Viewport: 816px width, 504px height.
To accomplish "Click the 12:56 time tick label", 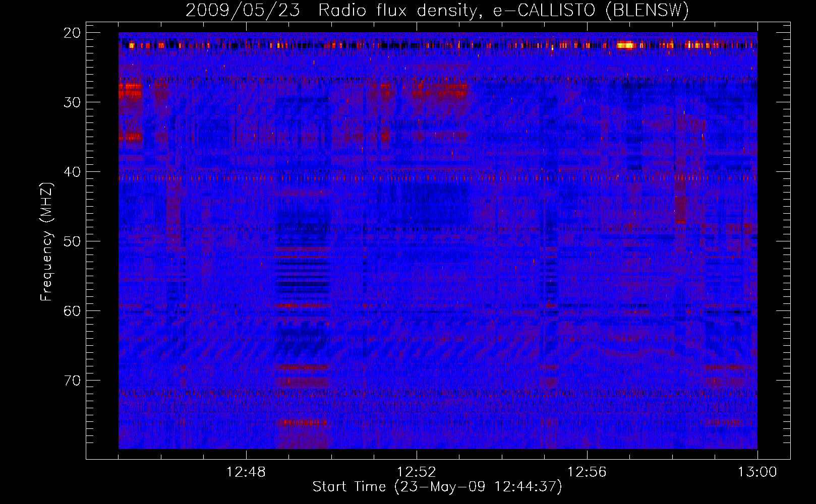I will click(x=587, y=472).
